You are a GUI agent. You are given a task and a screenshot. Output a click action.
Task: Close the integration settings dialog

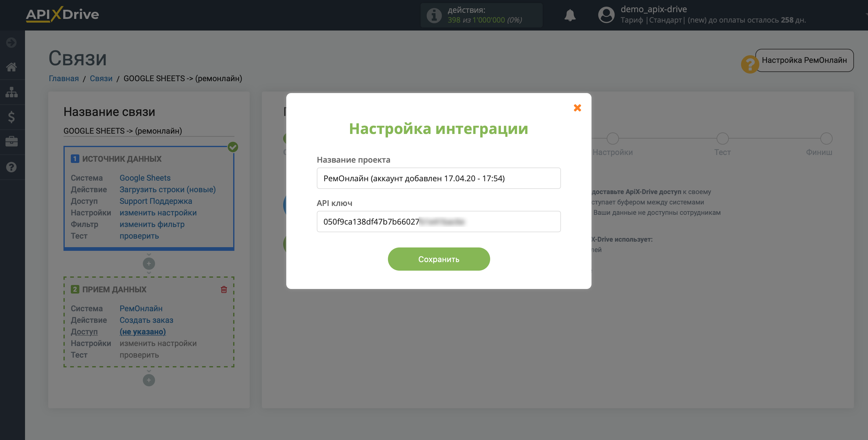pos(577,108)
